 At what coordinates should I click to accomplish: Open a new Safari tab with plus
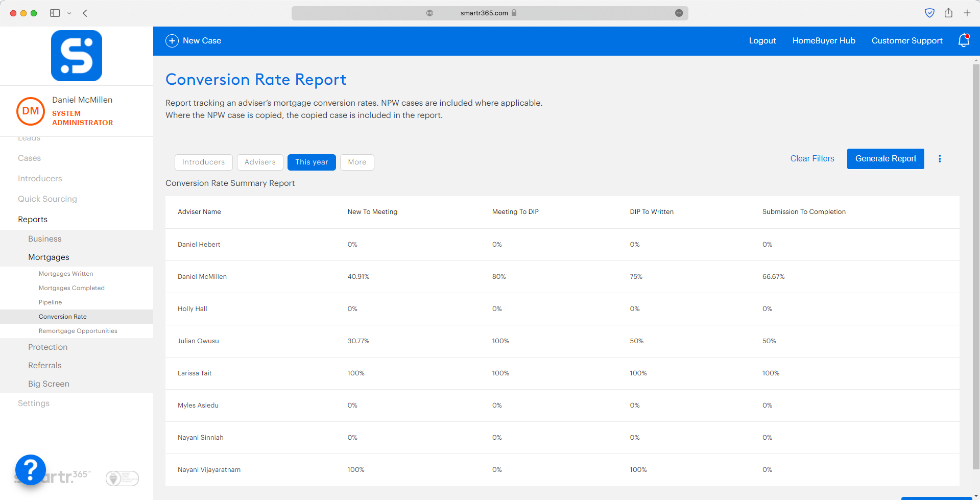click(x=967, y=13)
